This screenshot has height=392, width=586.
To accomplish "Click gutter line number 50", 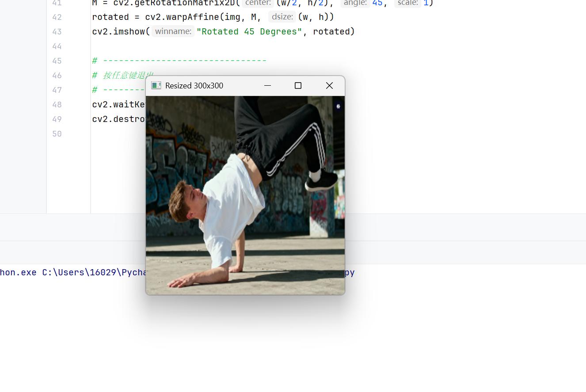I will (x=57, y=134).
